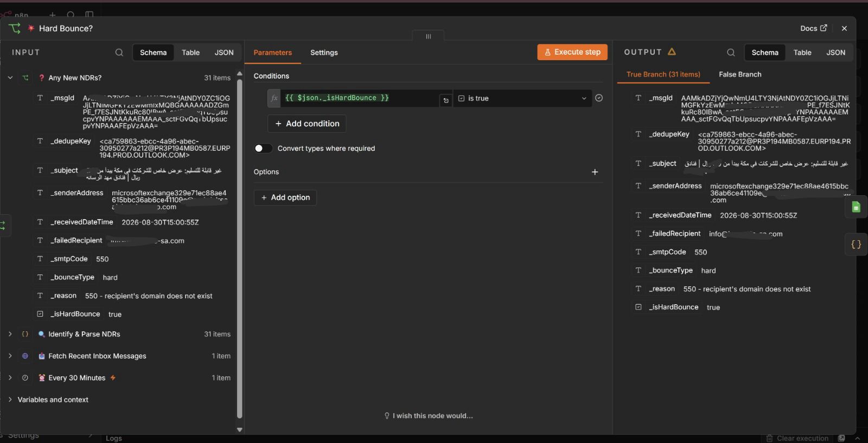Show Input as Table view
This screenshot has width=868, height=443.
click(x=190, y=53)
